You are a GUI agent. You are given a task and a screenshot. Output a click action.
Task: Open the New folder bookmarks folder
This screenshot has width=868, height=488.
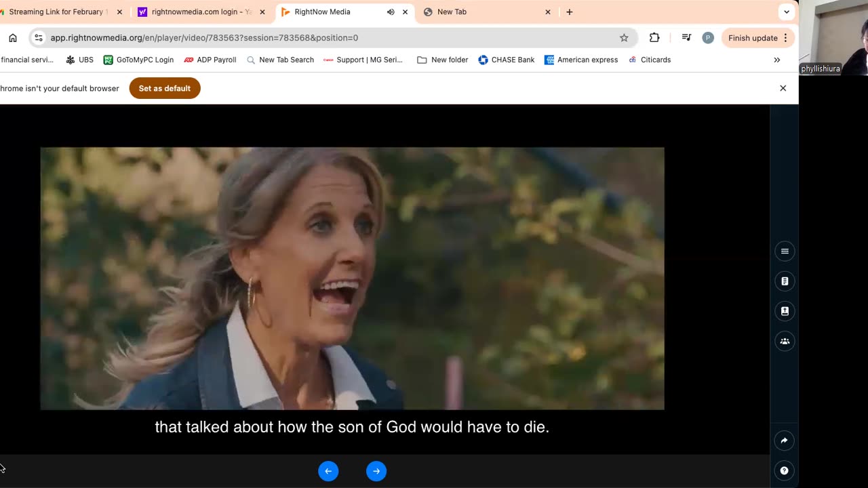[442, 60]
